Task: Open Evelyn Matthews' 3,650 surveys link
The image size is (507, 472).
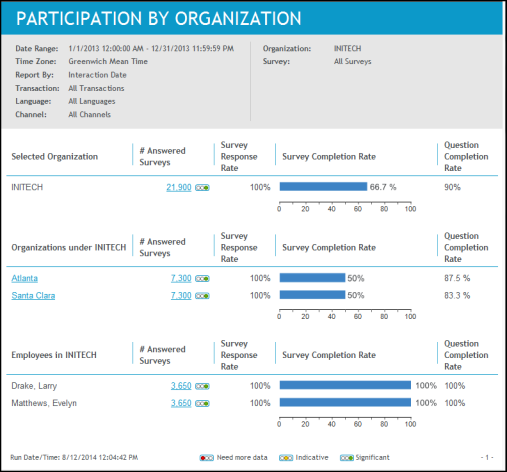Action: [181, 403]
